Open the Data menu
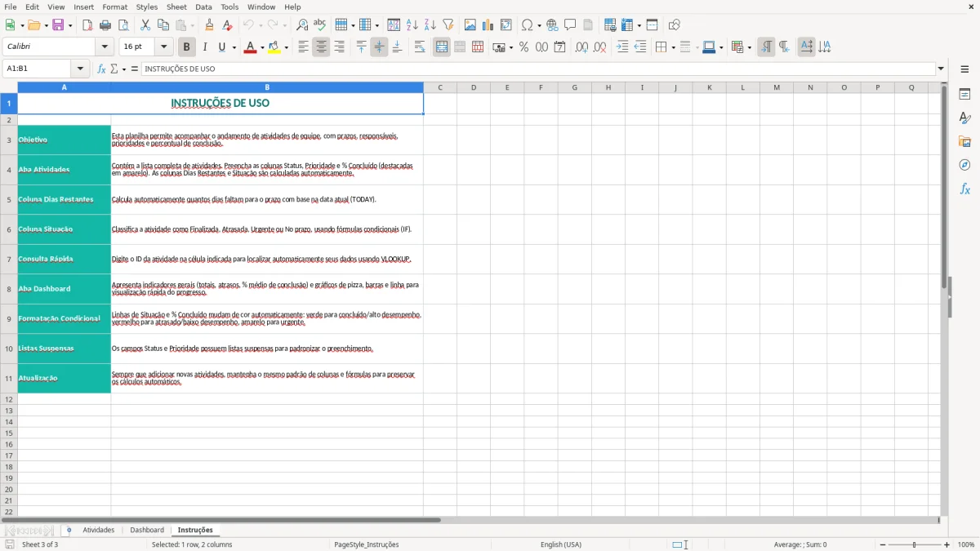Image resolution: width=980 pixels, height=551 pixels. (203, 7)
